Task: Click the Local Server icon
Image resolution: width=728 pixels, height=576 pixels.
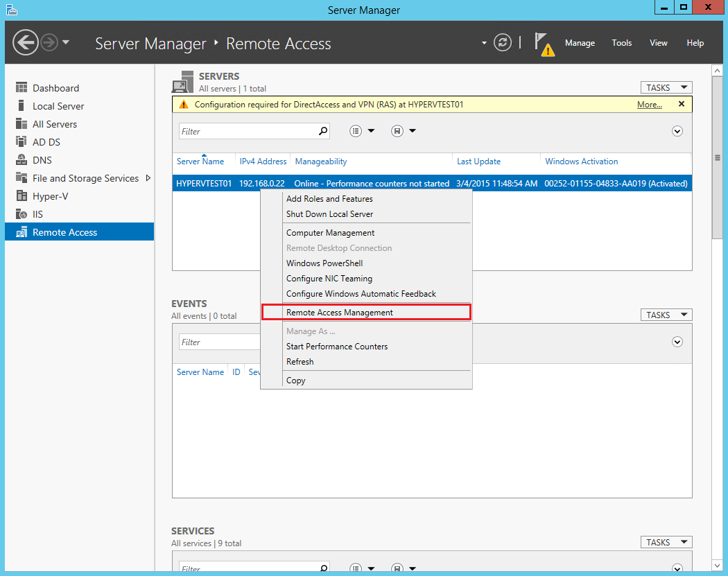Action: [21, 106]
